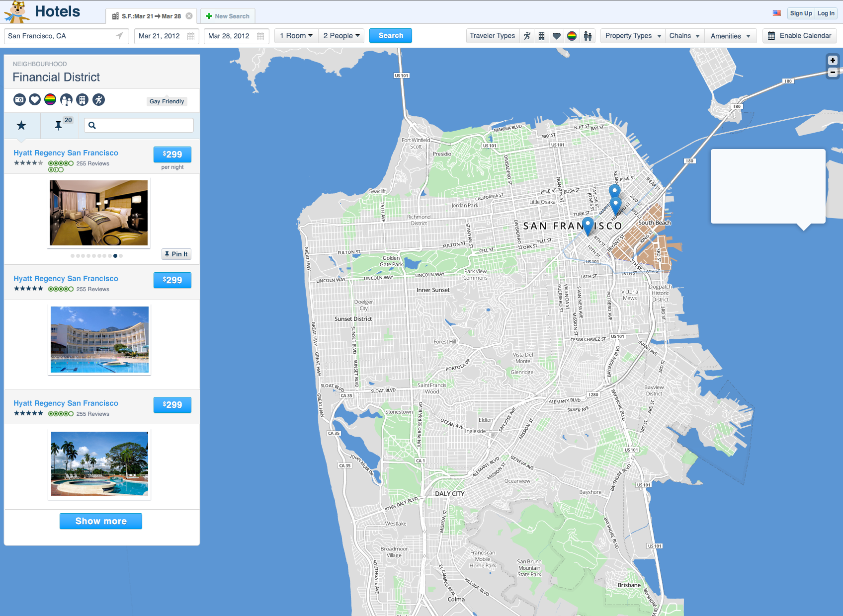Open second Hyatt Regency San Francisco link
The height and width of the screenshot is (616, 843).
tap(66, 279)
